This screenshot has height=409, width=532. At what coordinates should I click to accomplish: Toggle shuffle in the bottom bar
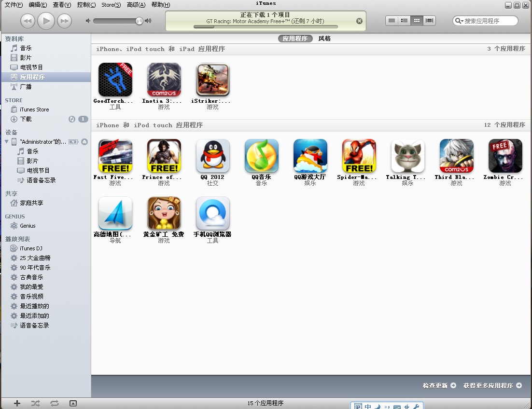36,403
